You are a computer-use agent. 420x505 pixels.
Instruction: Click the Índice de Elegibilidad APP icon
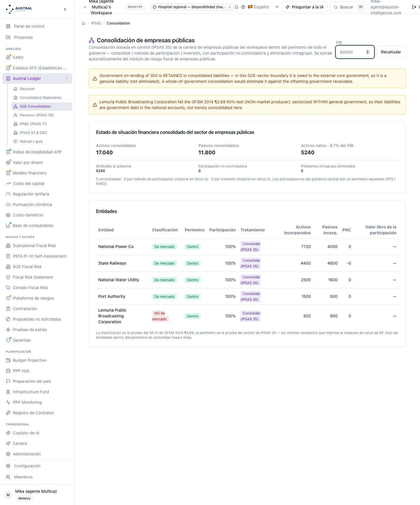[8, 152]
